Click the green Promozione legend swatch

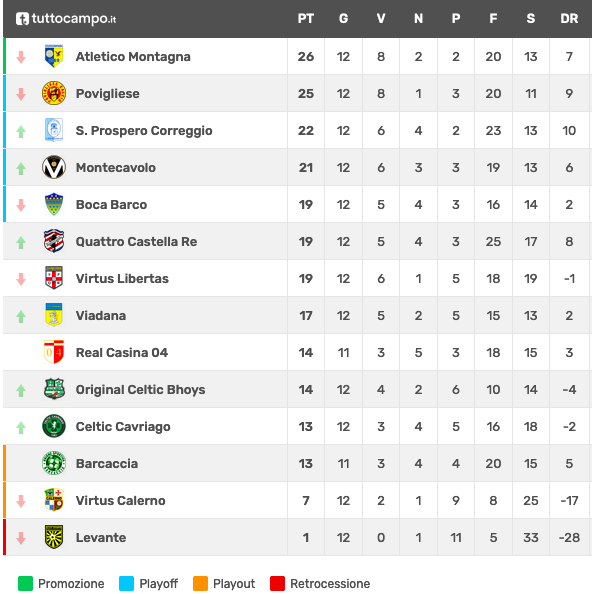(x=25, y=583)
